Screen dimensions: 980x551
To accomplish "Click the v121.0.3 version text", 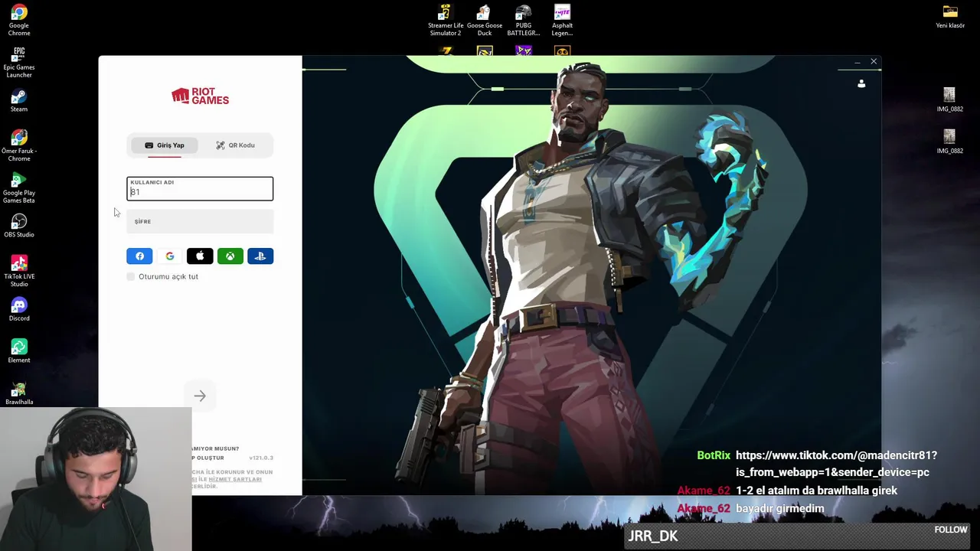I will [261, 458].
